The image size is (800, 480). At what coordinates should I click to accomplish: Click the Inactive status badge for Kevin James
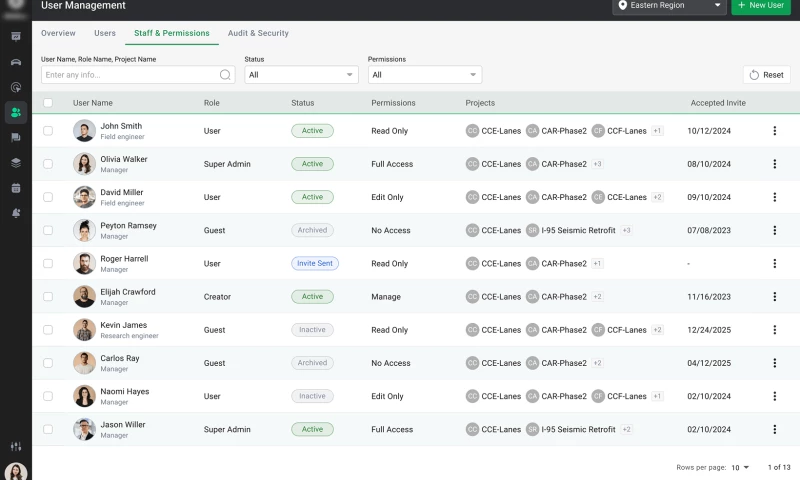click(312, 330)
